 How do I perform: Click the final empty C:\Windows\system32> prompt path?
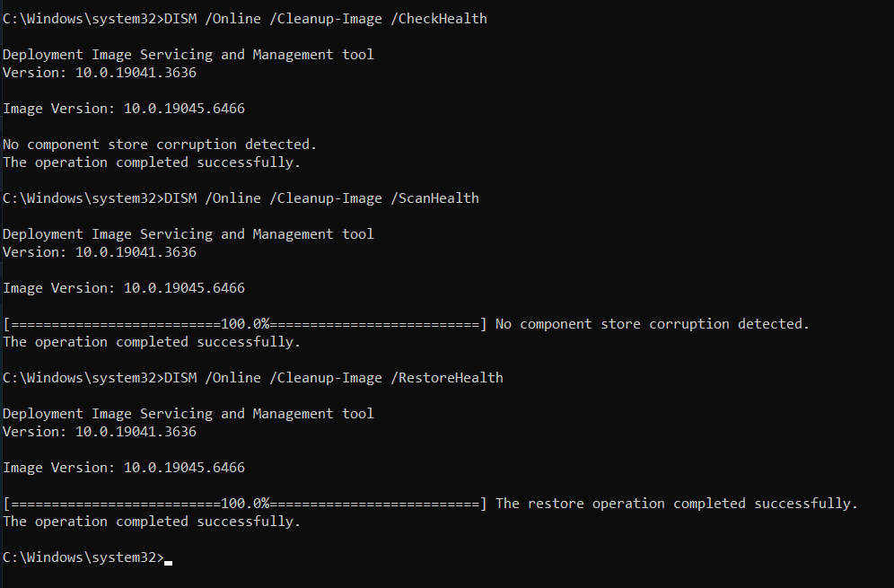[x=83, y=557]
